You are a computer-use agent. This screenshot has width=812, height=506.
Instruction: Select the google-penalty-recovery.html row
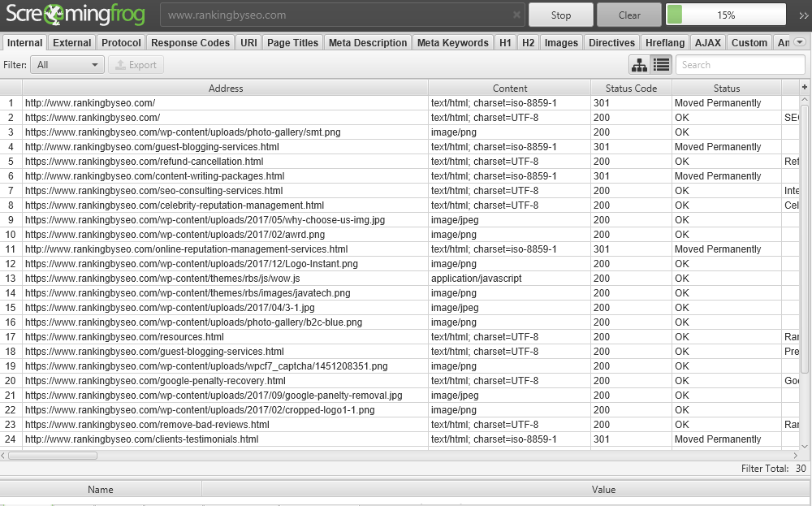(399, 381)
